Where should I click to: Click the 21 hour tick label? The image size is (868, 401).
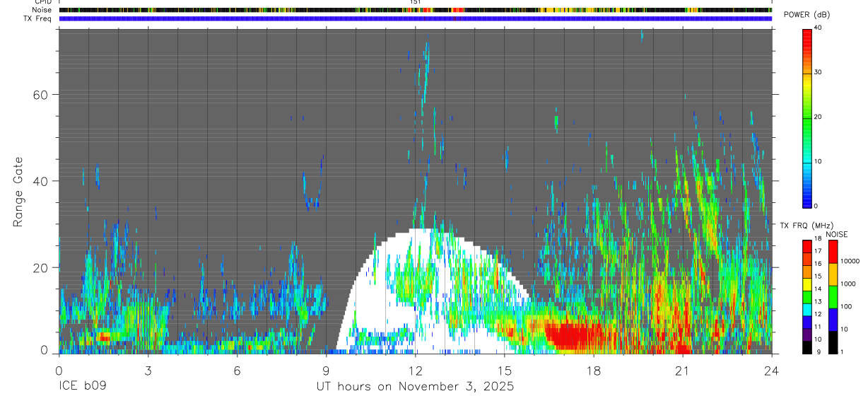(x=682, y=371)
